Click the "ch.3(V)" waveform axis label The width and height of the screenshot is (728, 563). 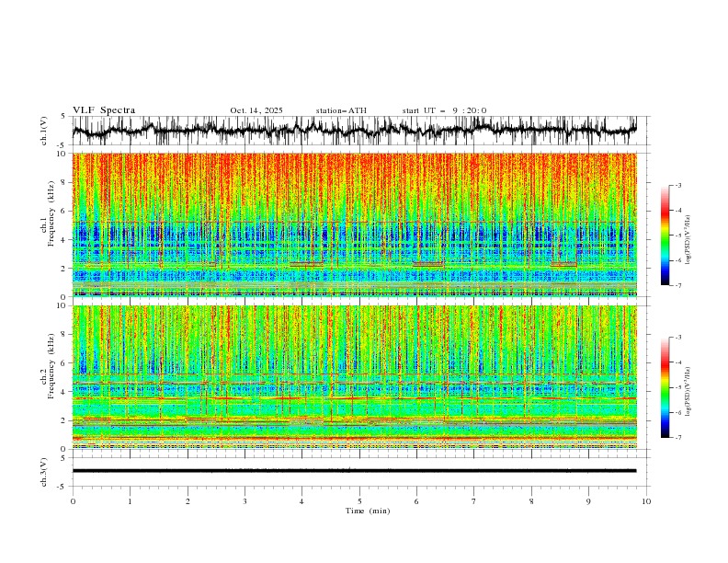click(x=44, y=472)
